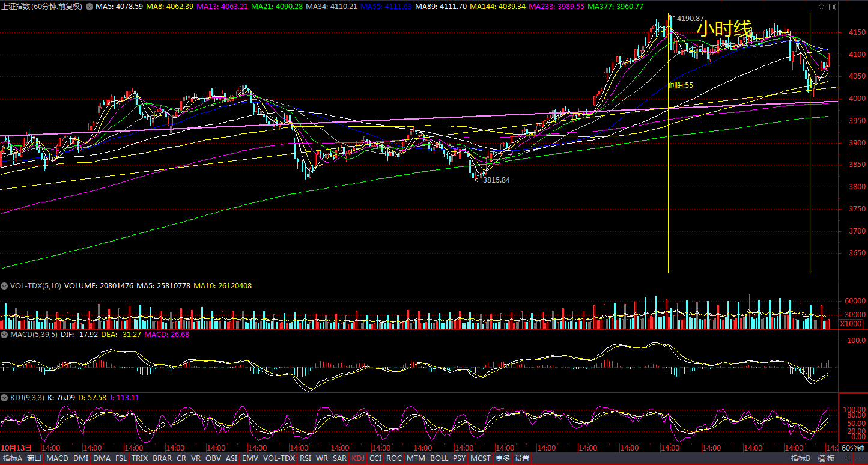Screen dimensions: 868x465
Task: Click the 4190.87 high price marker
Action: (x=690, y=19)
